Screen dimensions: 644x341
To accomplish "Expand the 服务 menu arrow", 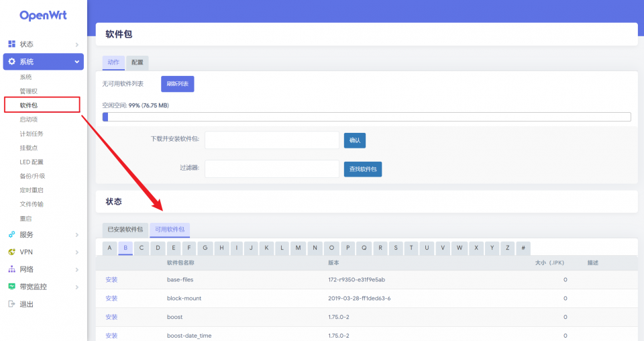I will tap(77, 235).
